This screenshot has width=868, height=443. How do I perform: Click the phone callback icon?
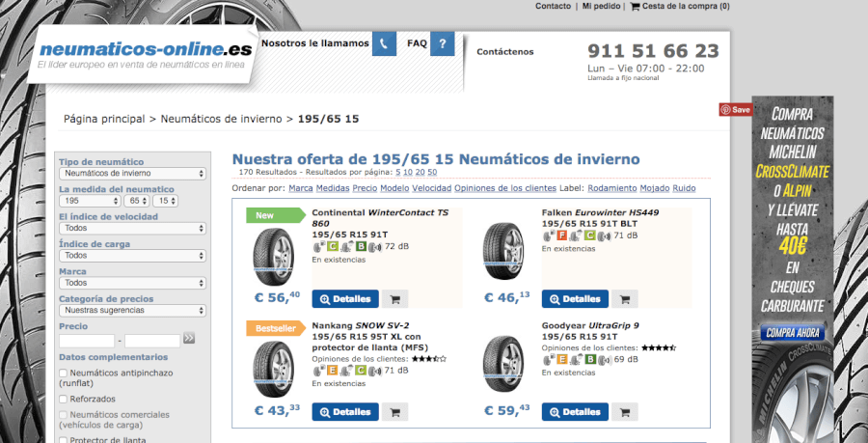tap(384, 43)
